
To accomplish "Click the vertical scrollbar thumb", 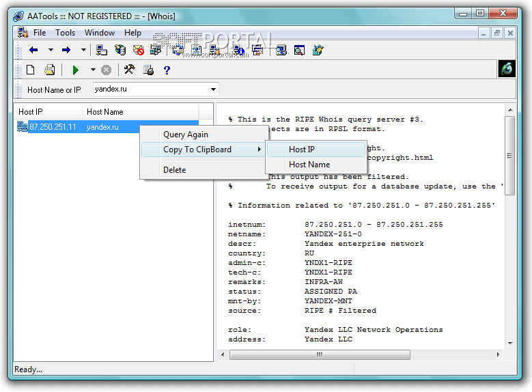I will [x=509, y=156].
